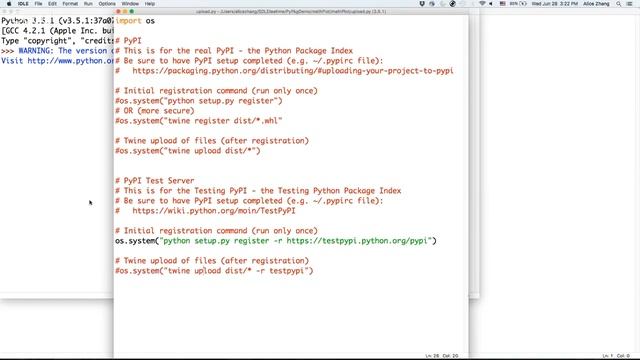
Task: Click the 'twine register dist/*.whl' line
Action: [x=199, y=121]
